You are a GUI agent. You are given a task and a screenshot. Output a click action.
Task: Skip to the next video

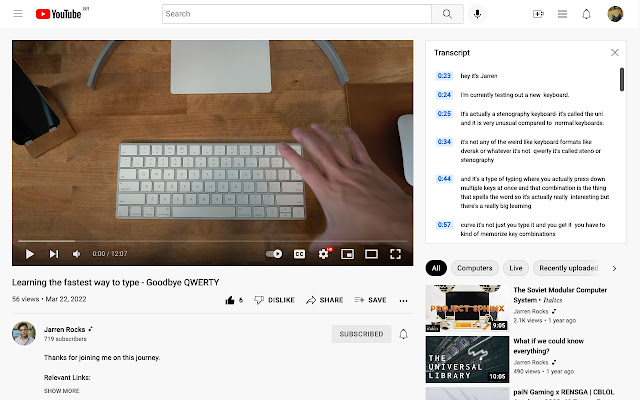[x=54, y=254]
